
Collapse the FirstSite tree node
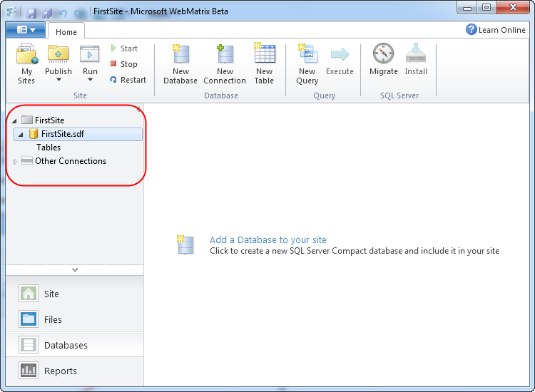click(14, 120)
